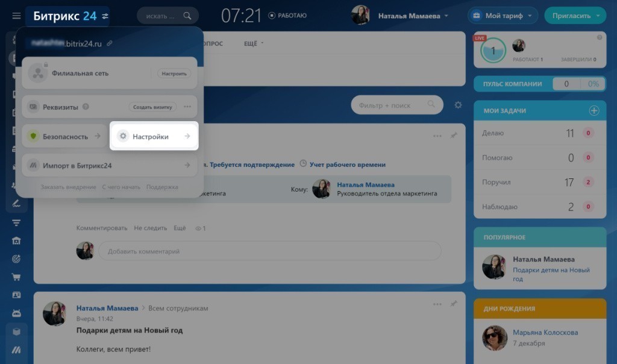Viewport: 617px width, 364px height.
Task: Open the ЕЩЁ tab menu
Action: (x=254, y=43)
